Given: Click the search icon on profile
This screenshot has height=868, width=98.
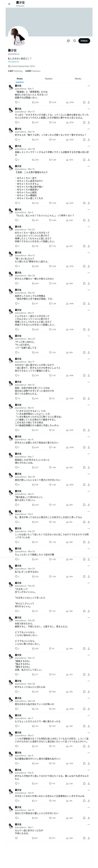Looking at the screenshot, I should click(x=74, y=41).
